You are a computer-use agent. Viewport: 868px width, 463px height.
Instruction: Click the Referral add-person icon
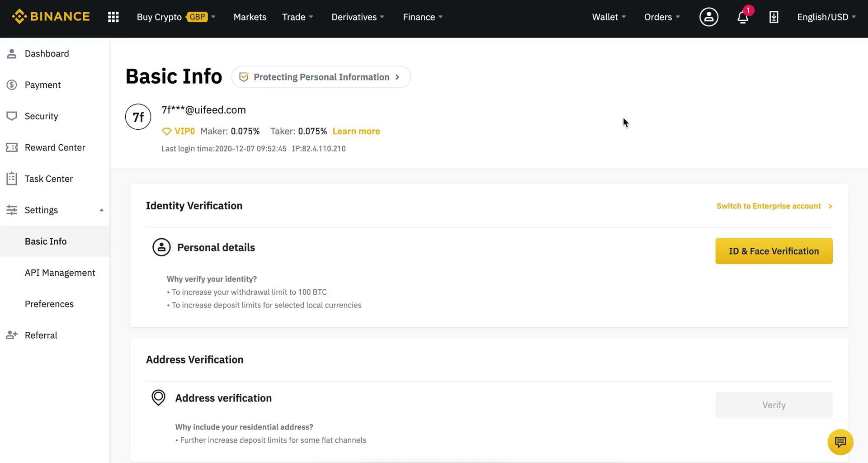click(12, 335)
